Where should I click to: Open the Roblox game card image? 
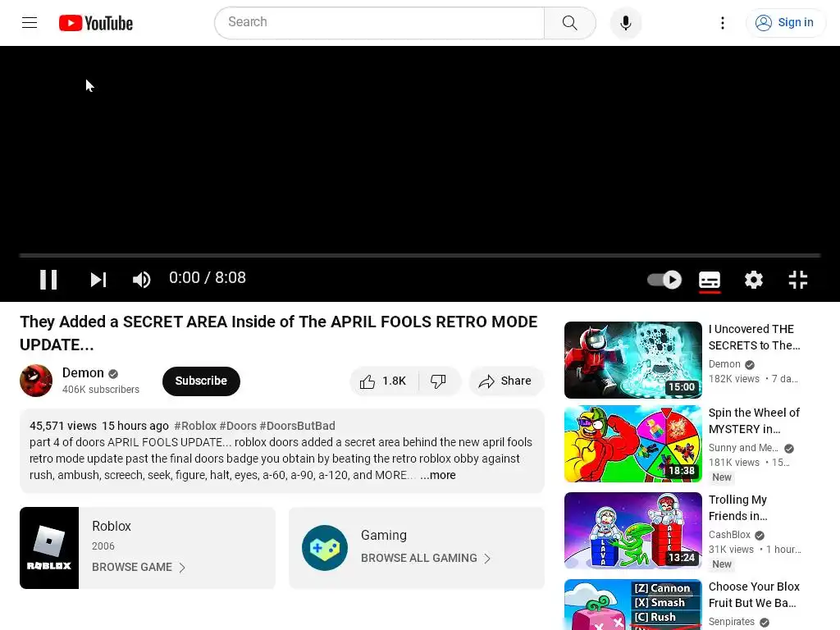[49, 547]
